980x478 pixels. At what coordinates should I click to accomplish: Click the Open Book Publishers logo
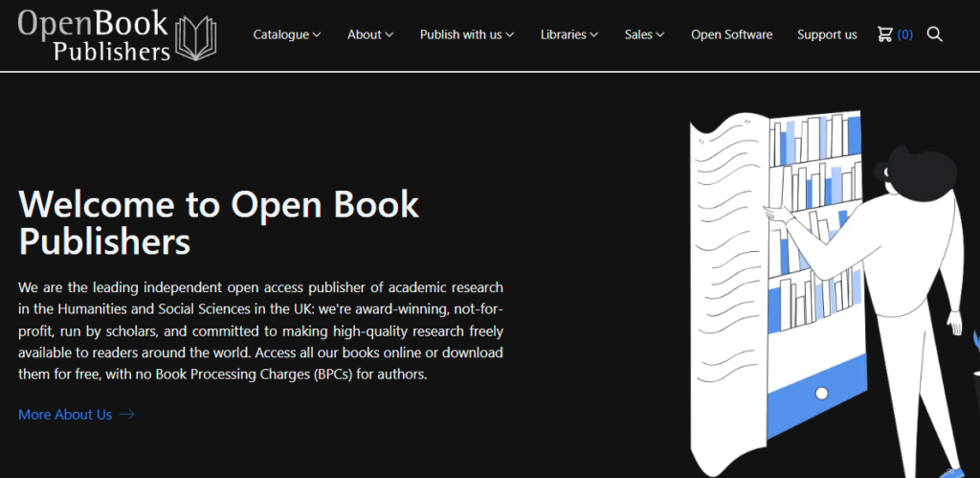point(118,35)
